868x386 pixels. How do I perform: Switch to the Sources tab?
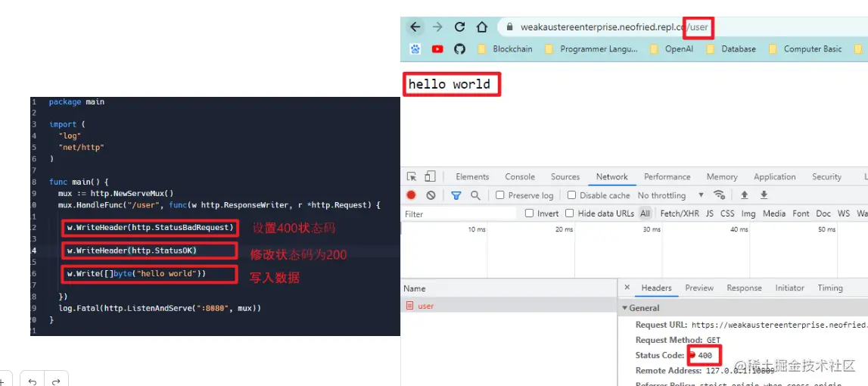[x=565, y=176]
